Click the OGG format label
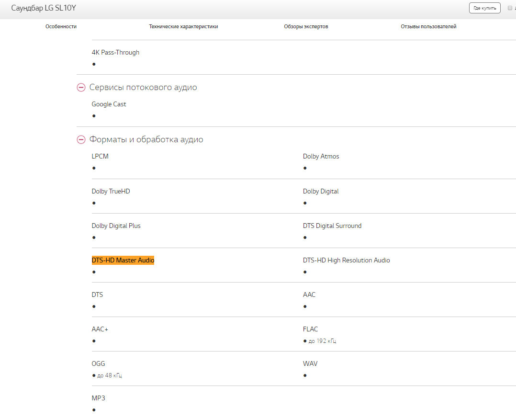 click(x=98, y=364)
